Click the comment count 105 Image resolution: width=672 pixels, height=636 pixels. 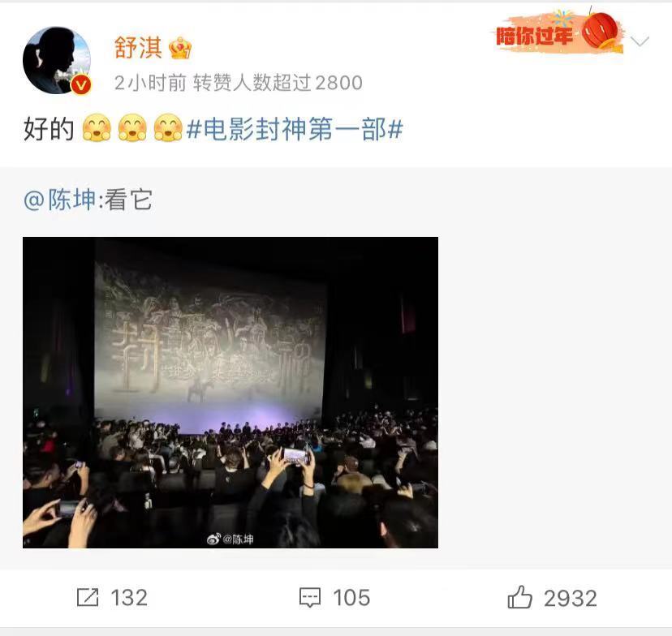point(351,597)
